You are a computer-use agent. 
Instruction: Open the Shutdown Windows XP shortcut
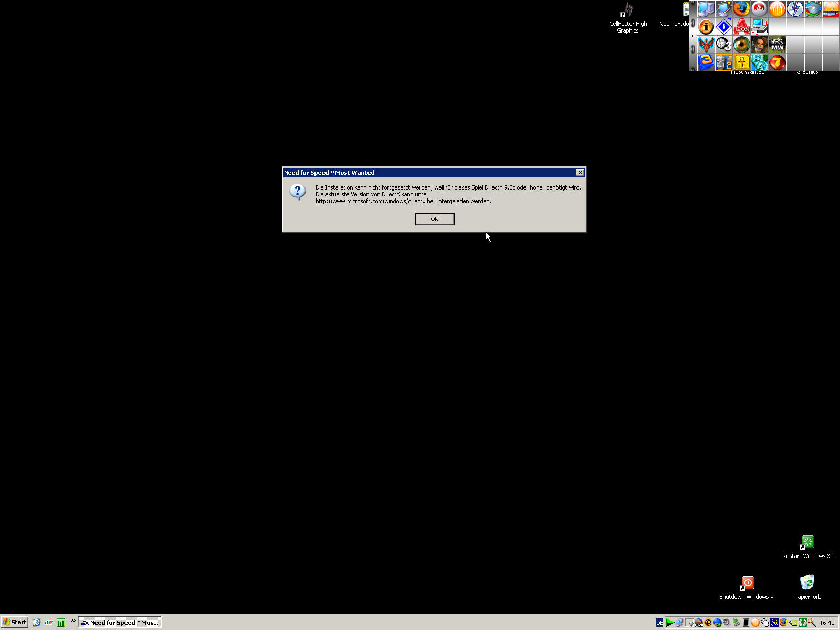click(x=748, y=588)
